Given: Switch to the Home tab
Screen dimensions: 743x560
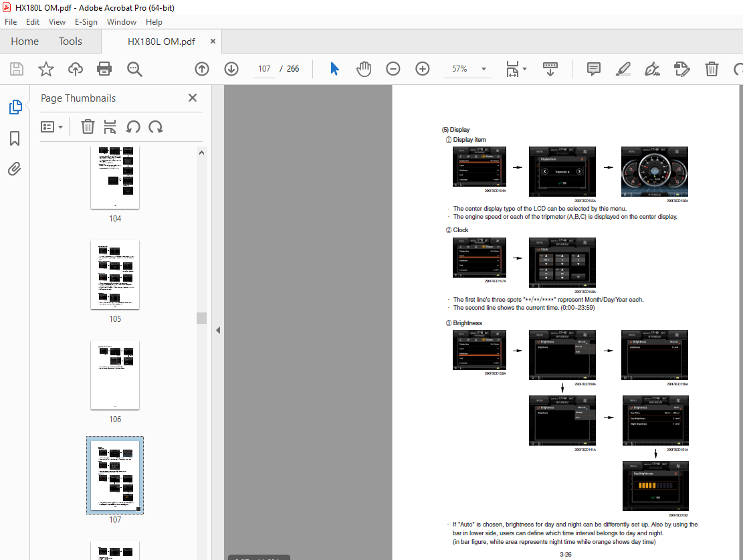Looking at the screenshot, I should coord(25,41).
